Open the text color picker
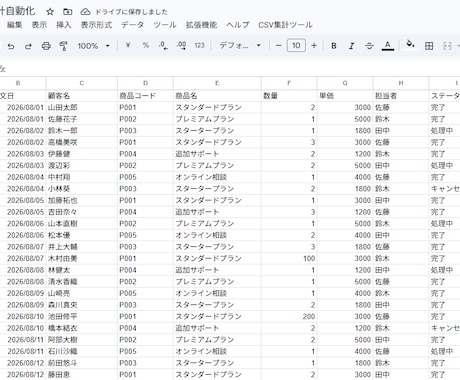The width and height of the screenshot is (460, 380). point(387,46)
